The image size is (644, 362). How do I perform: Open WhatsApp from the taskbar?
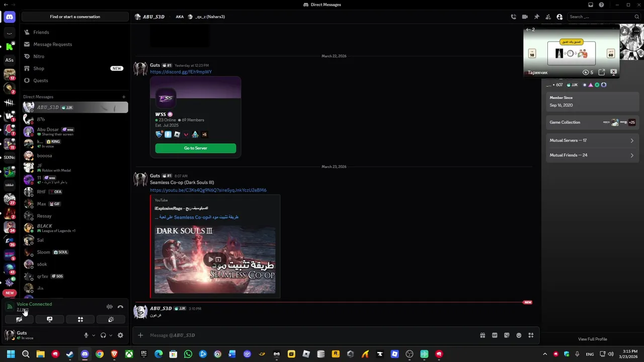[188, 354]
